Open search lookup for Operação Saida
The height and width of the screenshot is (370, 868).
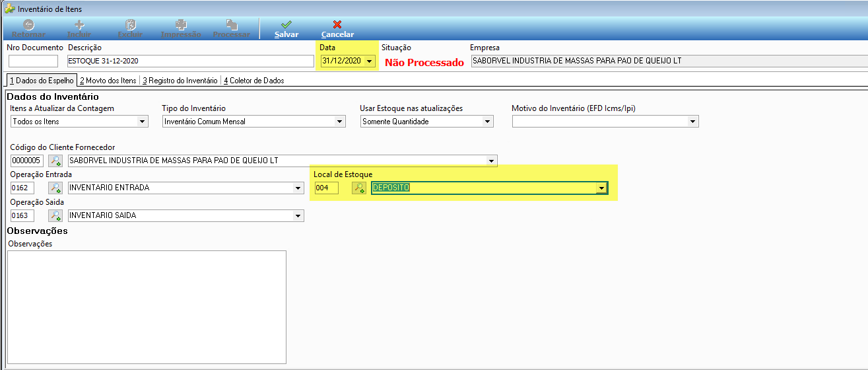[55, 215]
